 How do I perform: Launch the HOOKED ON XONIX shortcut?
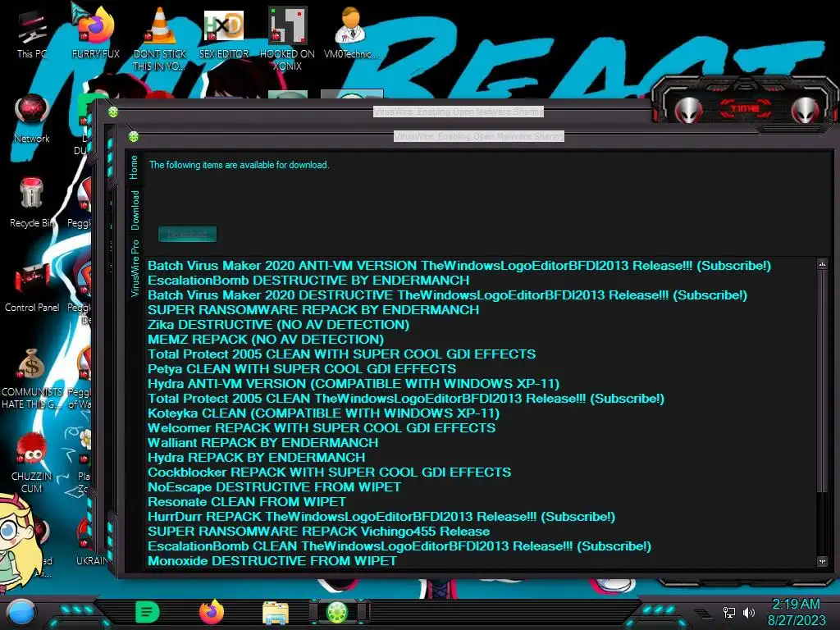pos(287,38)
